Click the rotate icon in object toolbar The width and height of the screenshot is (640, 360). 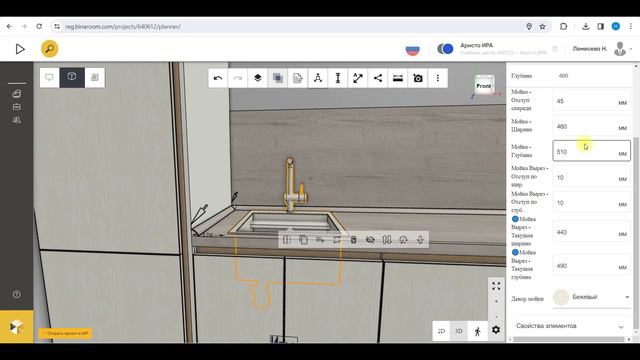tap(403, 240)
